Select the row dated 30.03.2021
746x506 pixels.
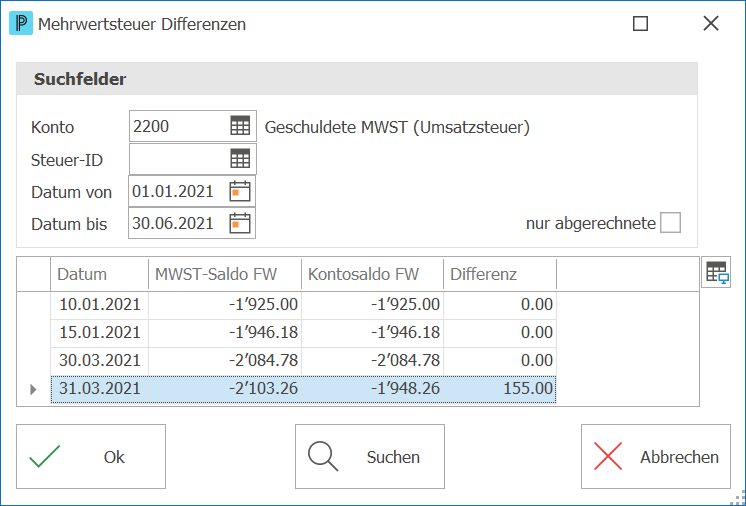[x=304, y=361]
